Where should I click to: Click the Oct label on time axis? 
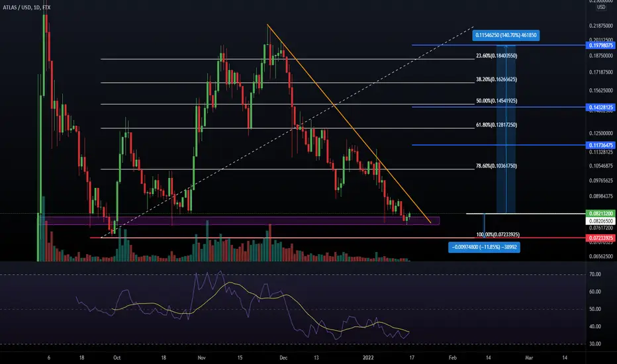pos(117,357)
